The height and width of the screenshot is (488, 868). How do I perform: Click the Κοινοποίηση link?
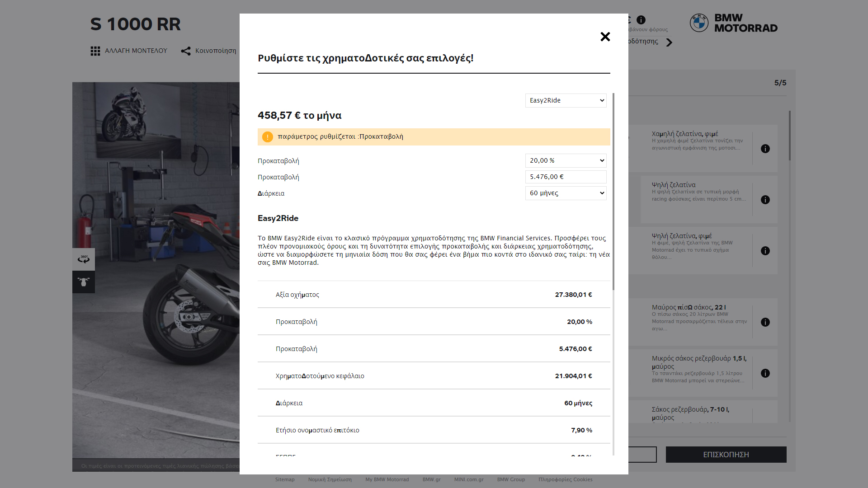point(216,51)
